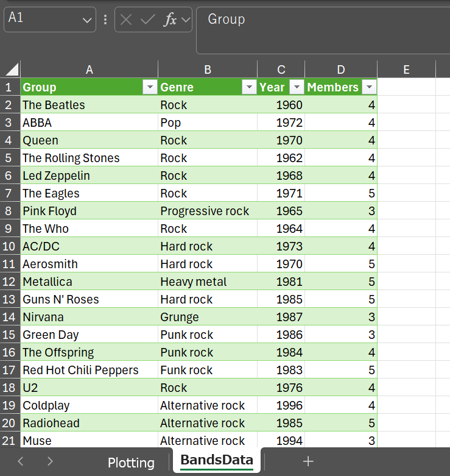Screen dimensions: 450x476
Task: Select the cell Nirvana
Action: pyautogui.click(x=89, y=317)
